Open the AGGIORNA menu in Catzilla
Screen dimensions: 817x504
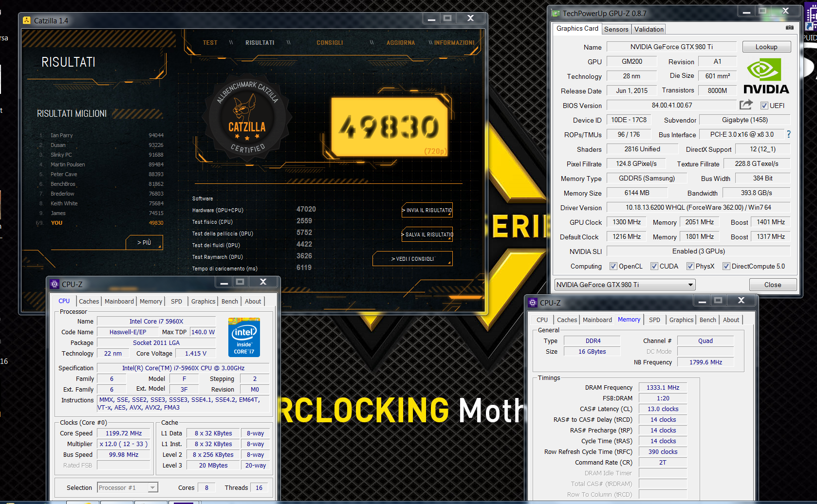pos(401,43)
